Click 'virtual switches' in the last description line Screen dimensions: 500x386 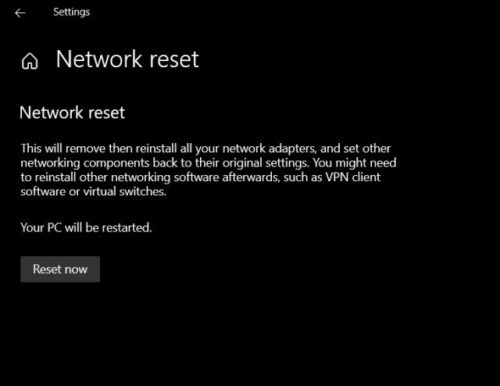click(124, 191)
